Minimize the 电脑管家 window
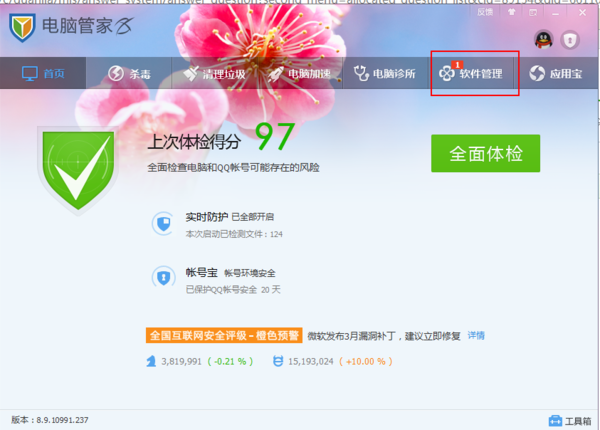Image resolution: width=600 pixels, height=430 pixels. click(556, 13)
